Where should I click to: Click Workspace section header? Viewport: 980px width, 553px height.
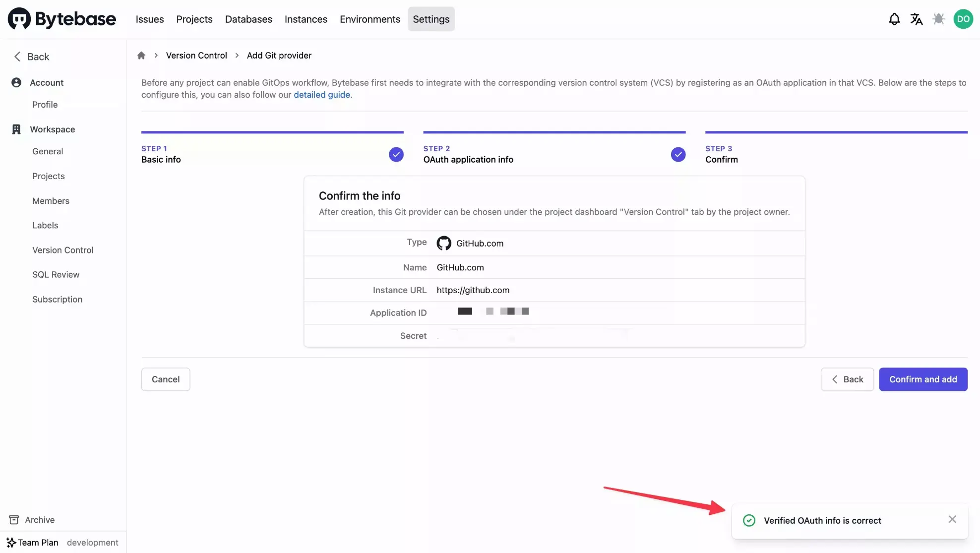[x=52, y=129]
